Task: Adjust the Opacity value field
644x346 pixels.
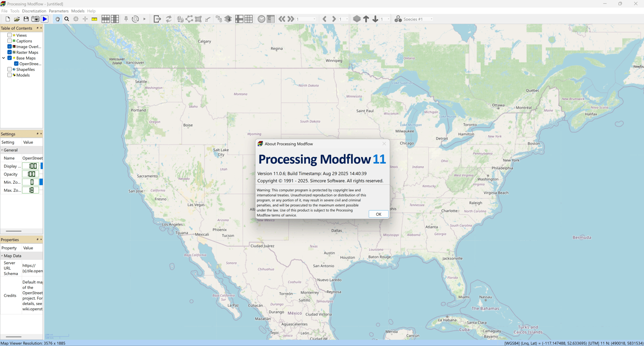Action: [x=30, y=174]
